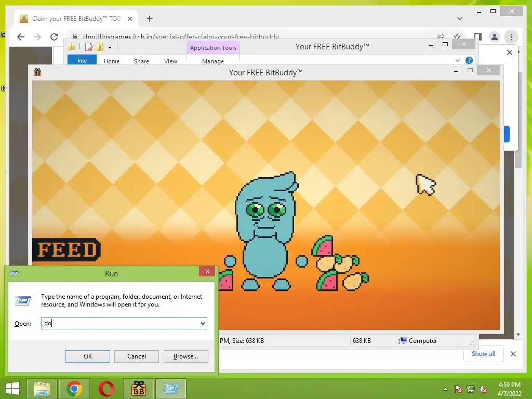Focus the Open text field in Run

124,323
